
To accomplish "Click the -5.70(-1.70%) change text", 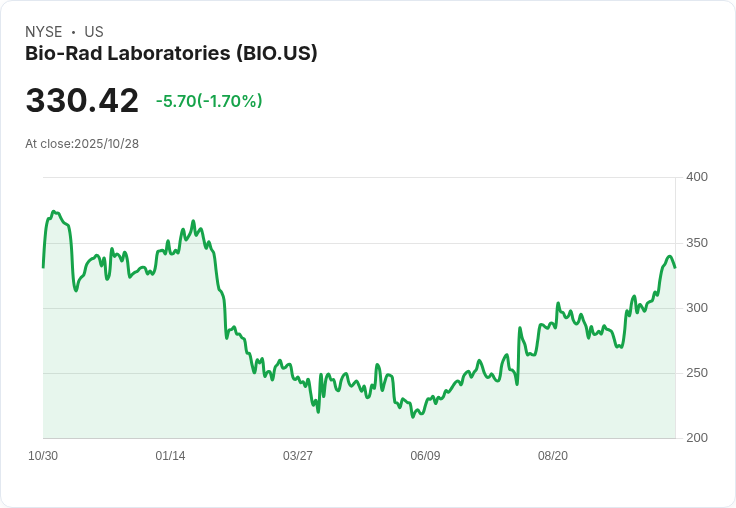I will (209, 101).
